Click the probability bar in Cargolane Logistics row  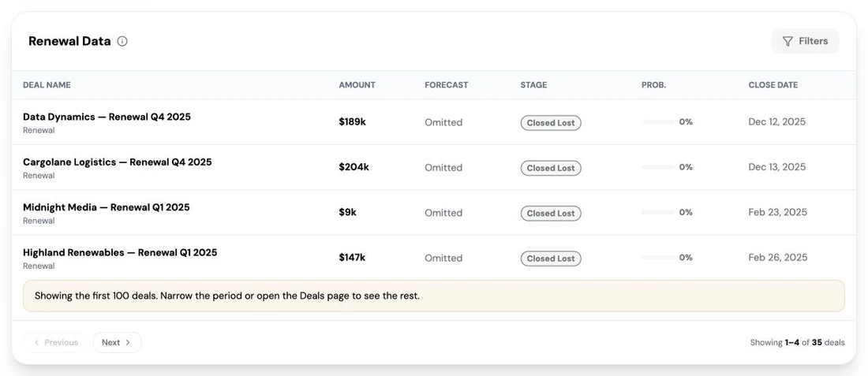tap(657, 168)
